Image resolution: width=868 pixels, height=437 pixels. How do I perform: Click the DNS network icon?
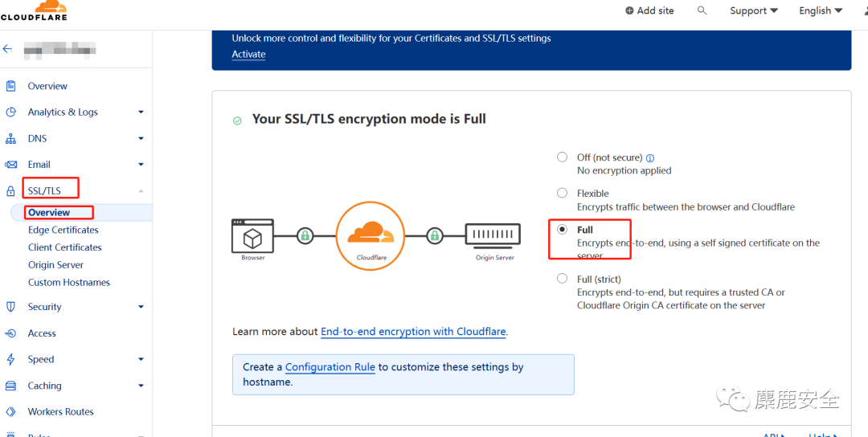coord(10,138)
